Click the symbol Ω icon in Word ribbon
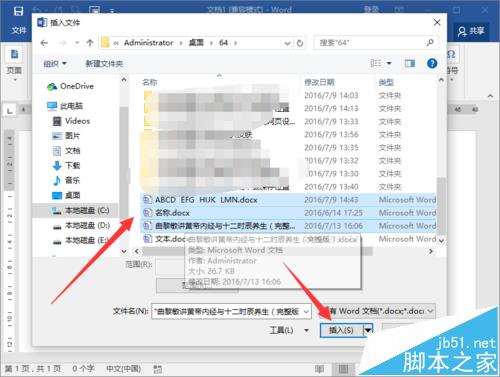This screenshot has width=500, height=377. pyautogui.click(x=451, y=54)
